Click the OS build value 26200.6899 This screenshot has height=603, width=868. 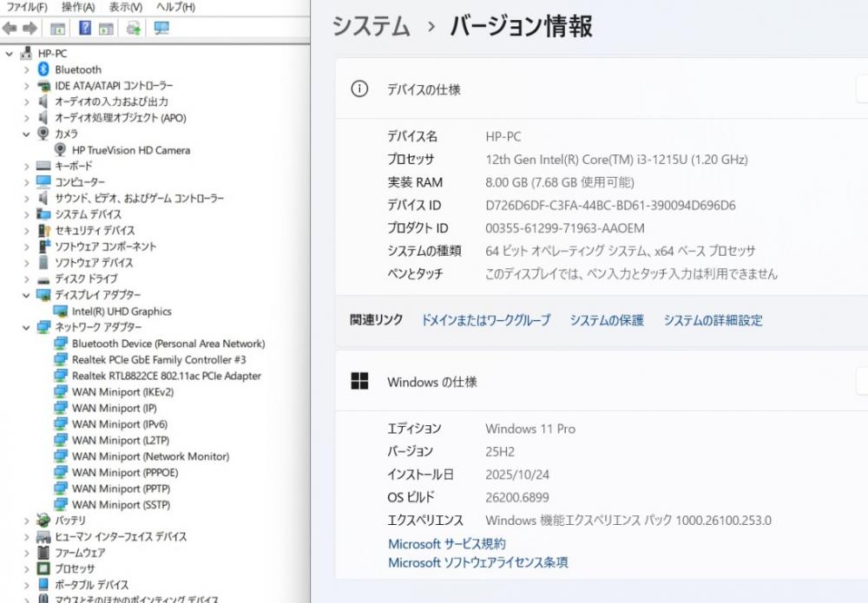click(517, 497)
